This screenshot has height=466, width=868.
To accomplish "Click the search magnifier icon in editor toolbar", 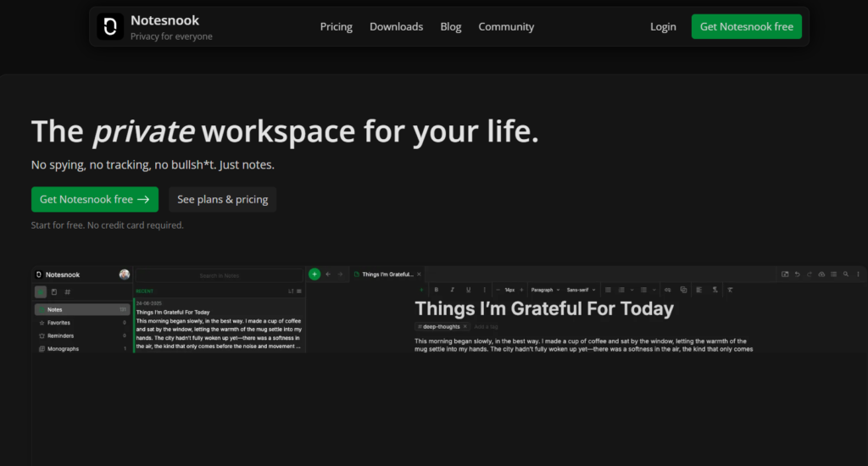I will tap(845, 275).
